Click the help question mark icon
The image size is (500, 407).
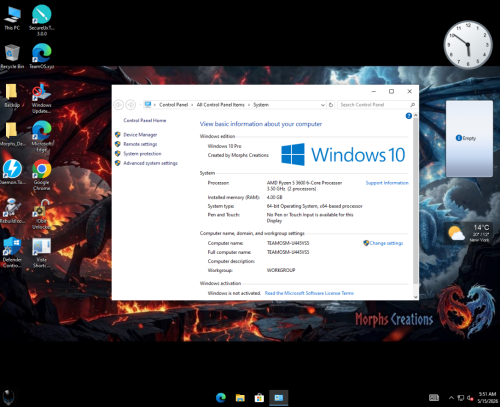409,116
